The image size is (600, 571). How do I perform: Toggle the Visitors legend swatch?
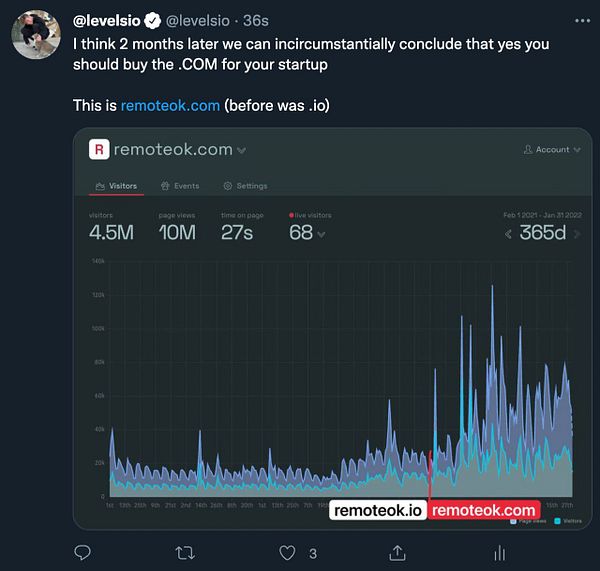[x=557, y=520]
